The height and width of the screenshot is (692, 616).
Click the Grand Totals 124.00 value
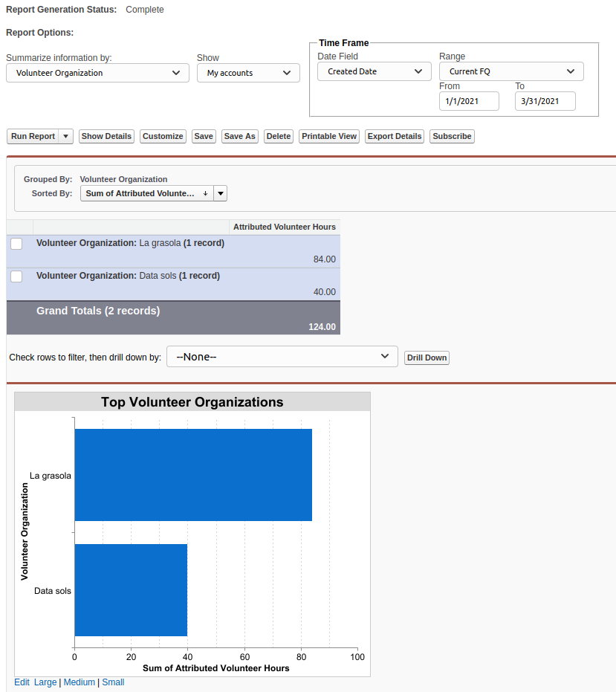(322, 326)
